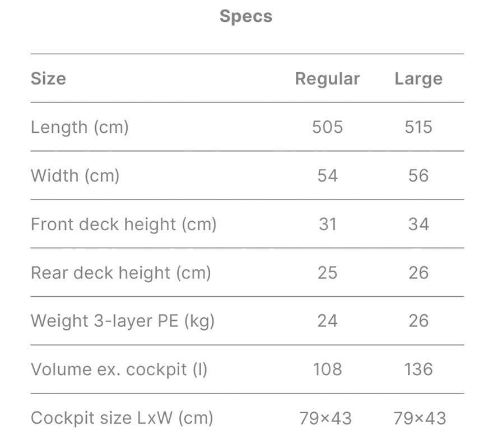The image size is (493, 448).
Task: Click the Regular width value 54
Action: click(327, 176)
